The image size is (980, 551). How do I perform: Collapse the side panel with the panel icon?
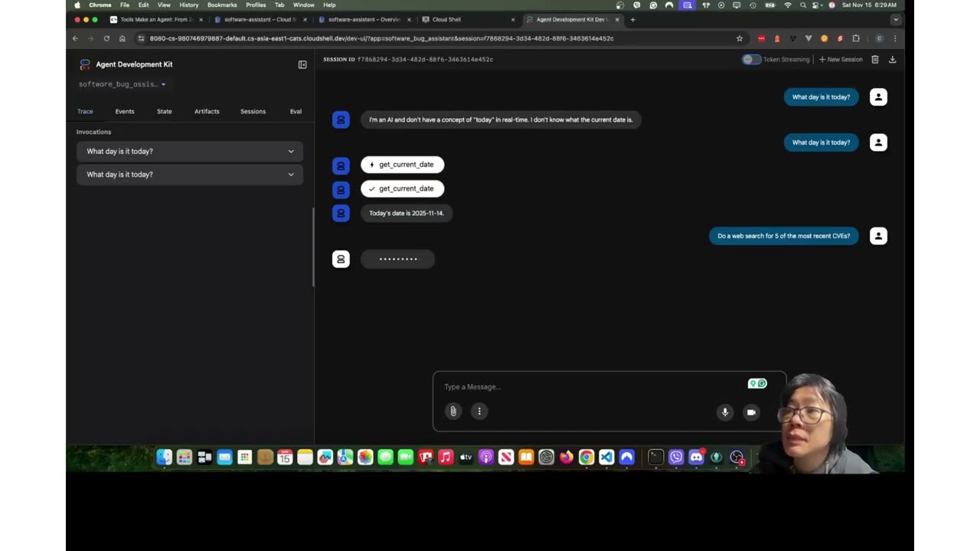tap(302, 65)
